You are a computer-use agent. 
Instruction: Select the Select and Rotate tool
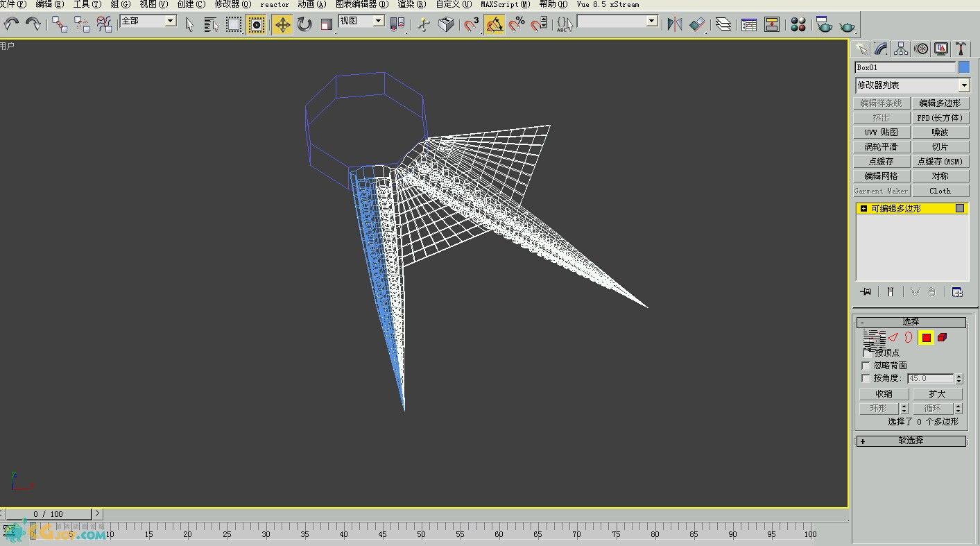304,24
